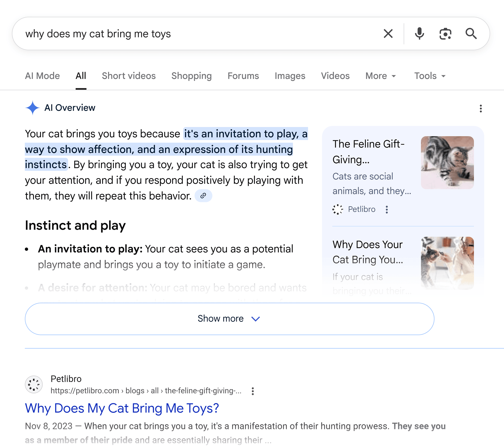Open the three-dot menu on the Petlibro card
Image resolution: width=504 pixels, height=447 pixels.
point(387,209)
